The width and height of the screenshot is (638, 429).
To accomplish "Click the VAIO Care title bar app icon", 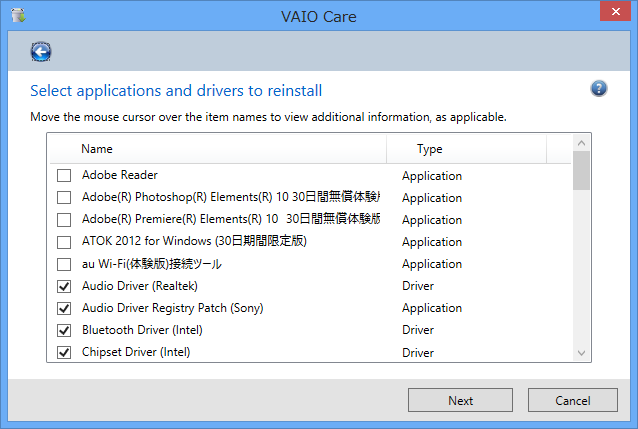I will coord(18,15).
